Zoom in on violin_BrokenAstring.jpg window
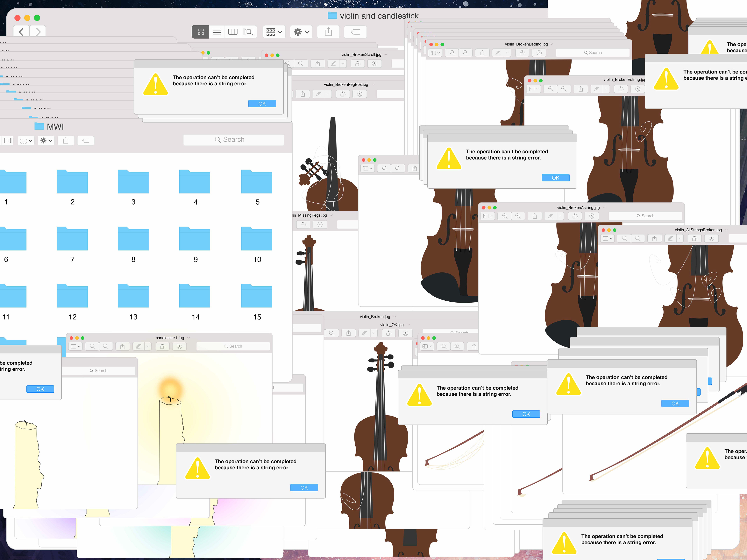The image size is (747, 560). click(518, 216)
